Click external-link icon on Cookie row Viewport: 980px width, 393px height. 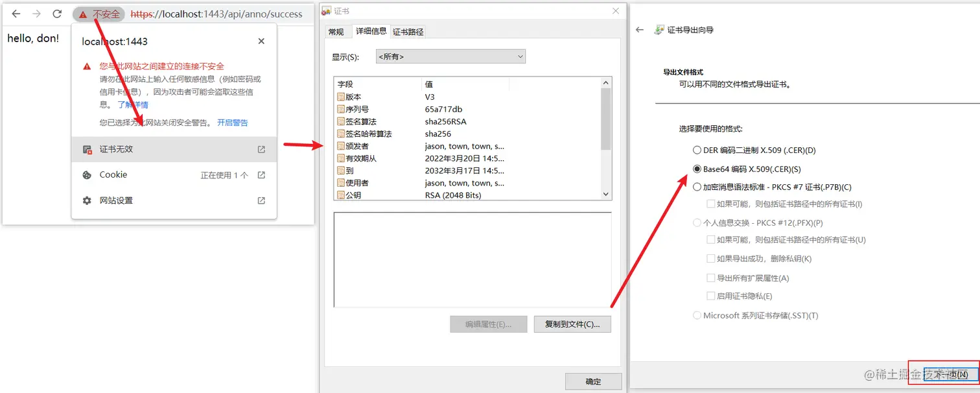click(261, 175)
